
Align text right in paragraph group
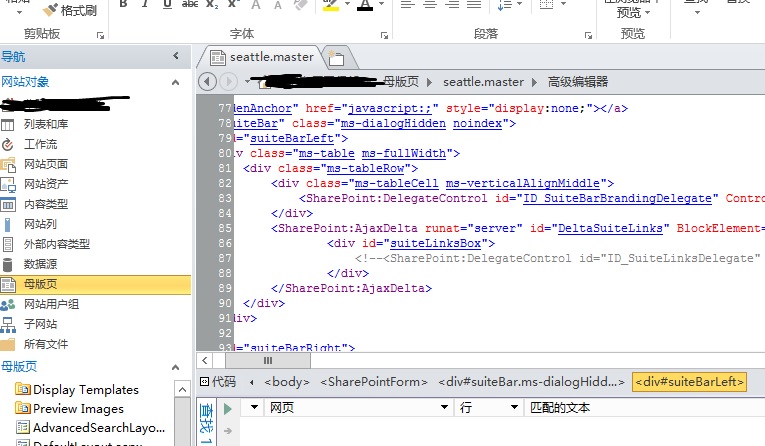pyautogui.click(x=452, y=4)
